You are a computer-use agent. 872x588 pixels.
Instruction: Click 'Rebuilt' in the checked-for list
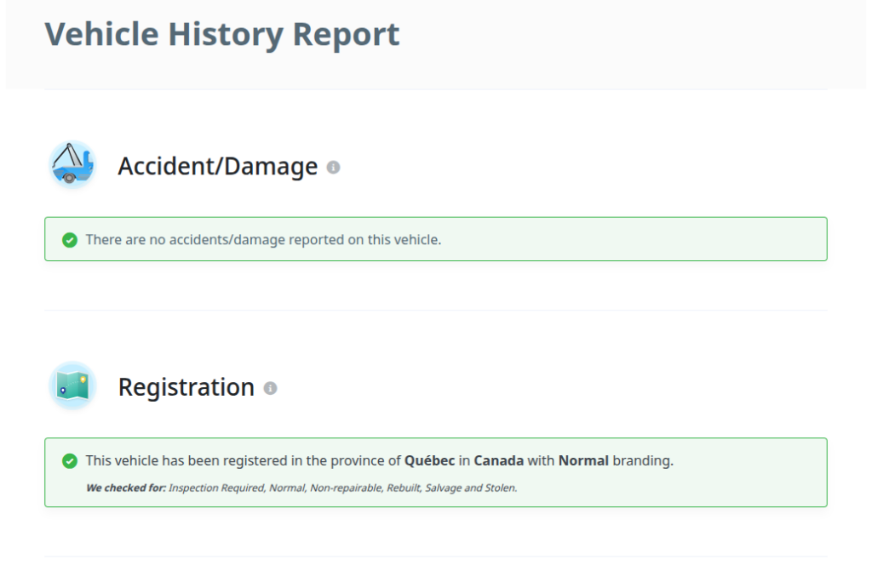point(404,488)
